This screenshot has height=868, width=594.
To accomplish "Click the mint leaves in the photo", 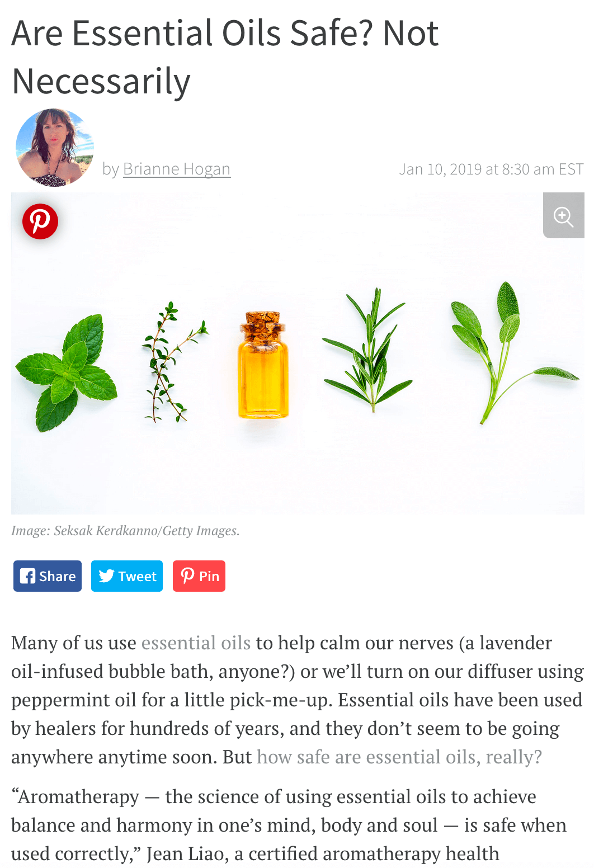I will point(66,373).
